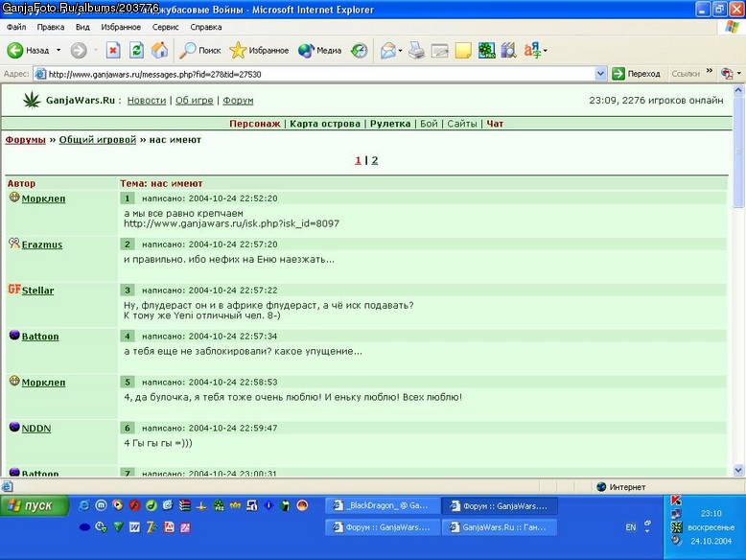The image size is (746, 560).
Task: Click the purple icon beside NDDN
Action: click(14, 427)
